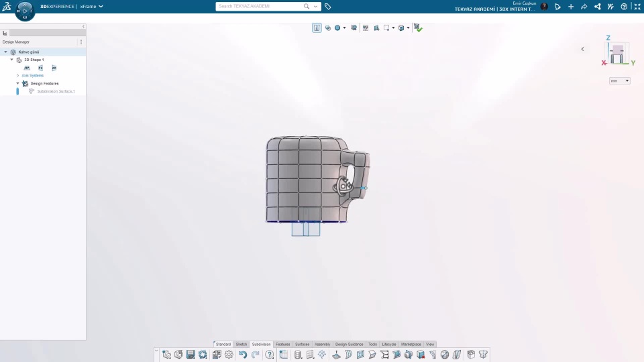Click the Dassault 3DS logo
The image size is (644, 362).
[x=7, y=6]
